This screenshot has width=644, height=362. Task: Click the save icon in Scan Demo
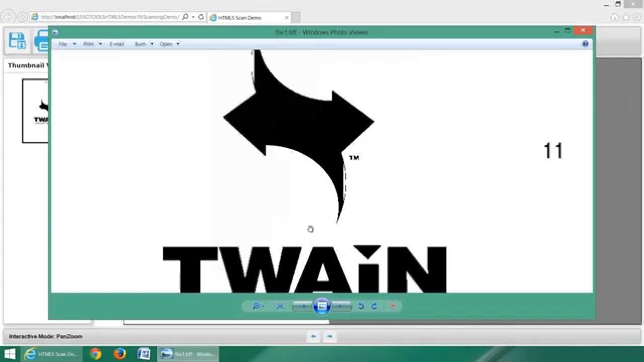tap(18, 41)
